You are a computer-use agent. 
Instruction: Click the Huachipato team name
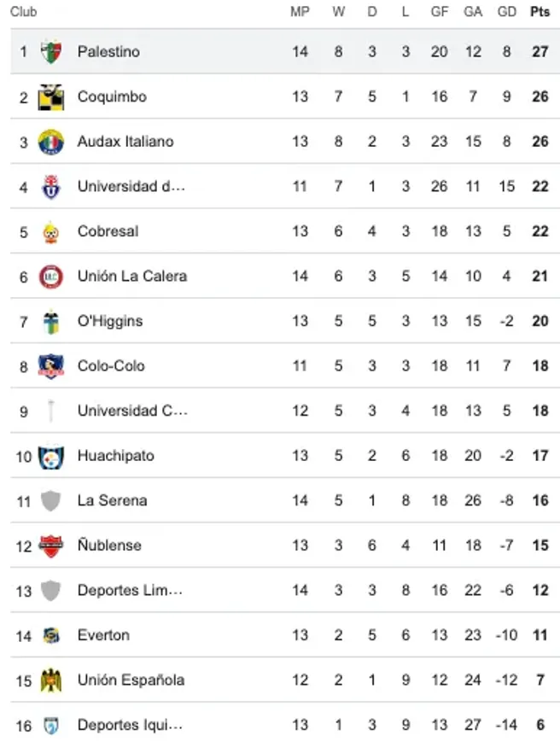116,456
